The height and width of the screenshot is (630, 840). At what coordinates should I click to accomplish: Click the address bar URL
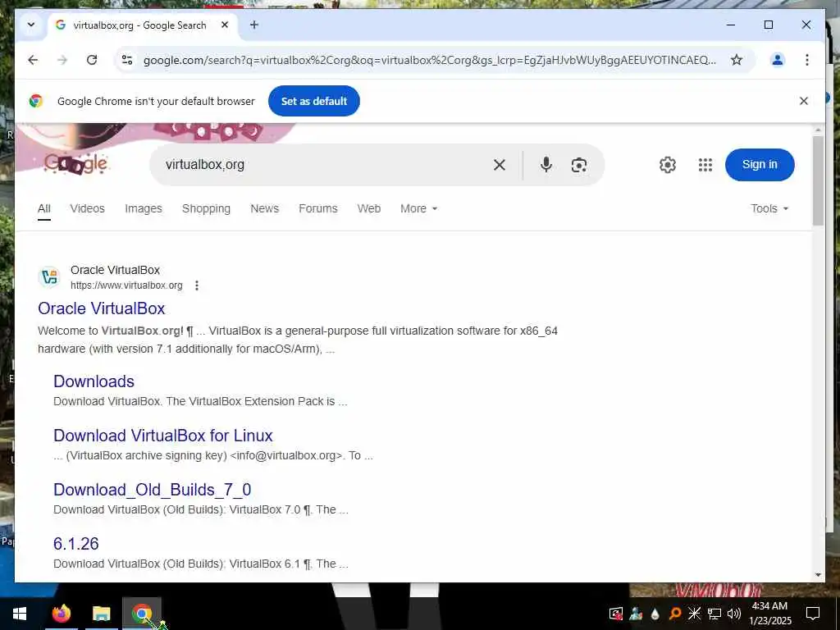coord(430,60)
